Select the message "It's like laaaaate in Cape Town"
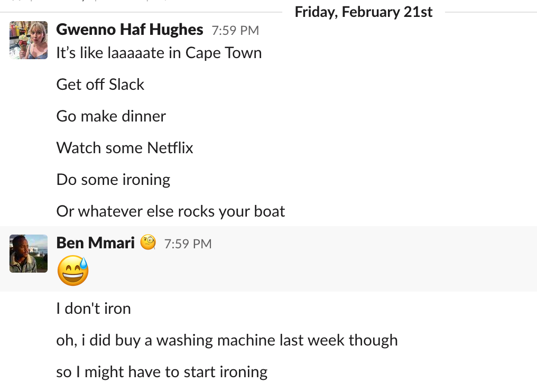537x392 pixels. pyautogui.click(x=159, y=53)
